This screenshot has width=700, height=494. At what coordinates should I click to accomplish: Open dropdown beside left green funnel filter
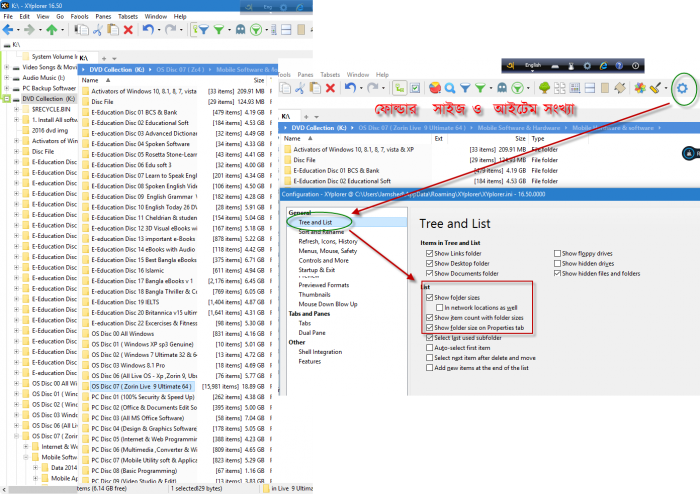229,30
